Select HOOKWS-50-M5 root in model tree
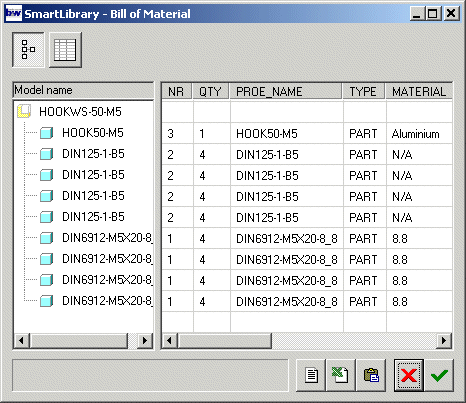This screenshot has width=466, height=403. click(x=80, y=112)
